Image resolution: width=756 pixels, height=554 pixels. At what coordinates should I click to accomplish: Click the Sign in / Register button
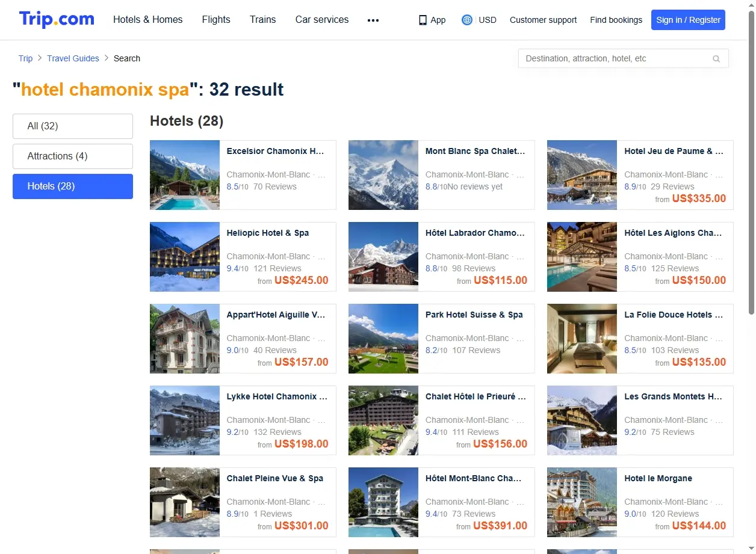click(688, 20)
